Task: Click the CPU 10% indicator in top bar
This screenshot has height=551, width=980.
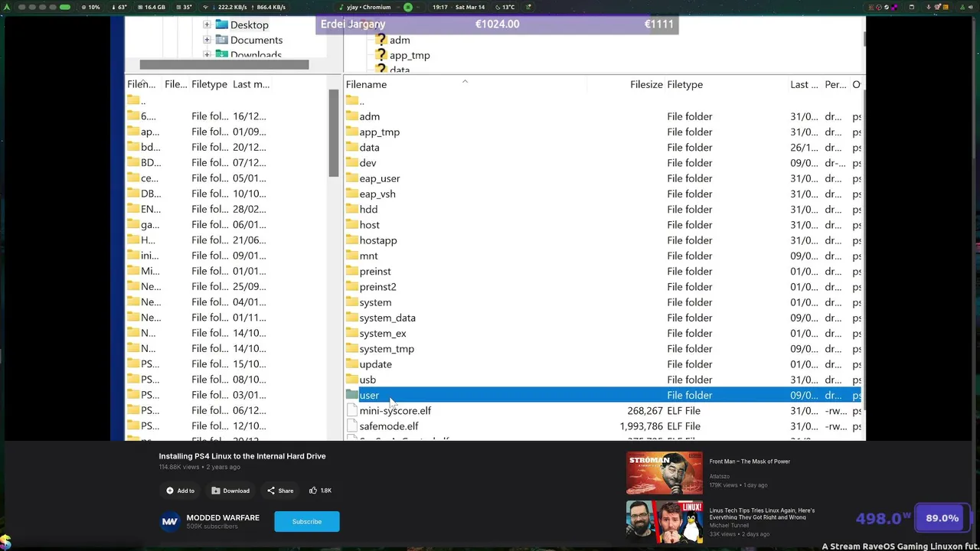Action: [x=90, y=7]
